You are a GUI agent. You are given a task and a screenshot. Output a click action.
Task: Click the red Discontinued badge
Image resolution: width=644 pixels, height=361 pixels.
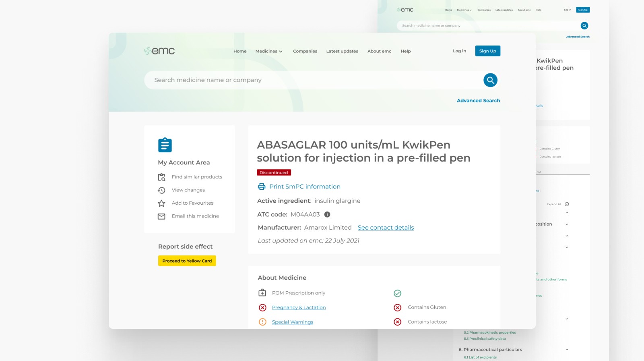click(274, 172)
